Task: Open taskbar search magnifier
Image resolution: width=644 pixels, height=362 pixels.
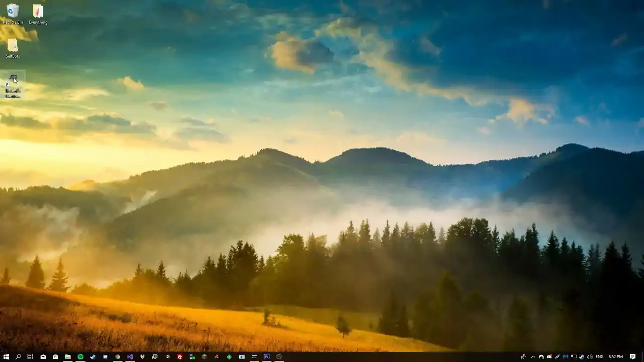Action: (18, 357)
